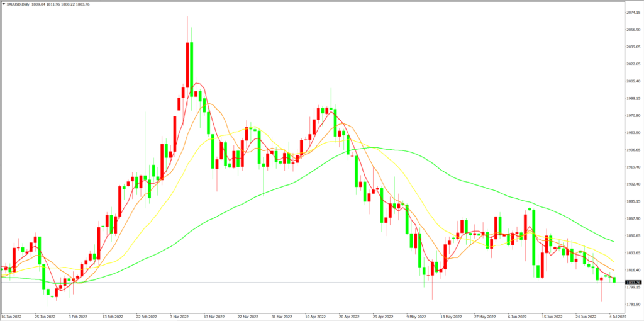Select the 1781.90 price axis label
This screenshot has width=644, height=321.
pos(633,305)
